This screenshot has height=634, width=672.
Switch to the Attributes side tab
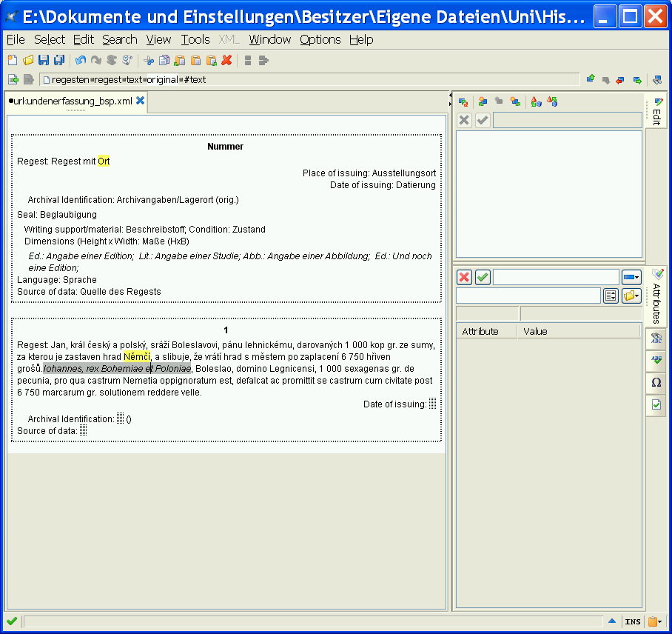[x=656, y=296]
